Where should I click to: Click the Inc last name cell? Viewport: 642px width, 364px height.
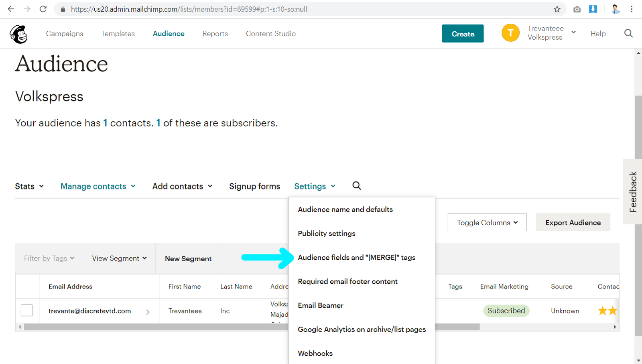pyautogui.click(x=225, y=311)
